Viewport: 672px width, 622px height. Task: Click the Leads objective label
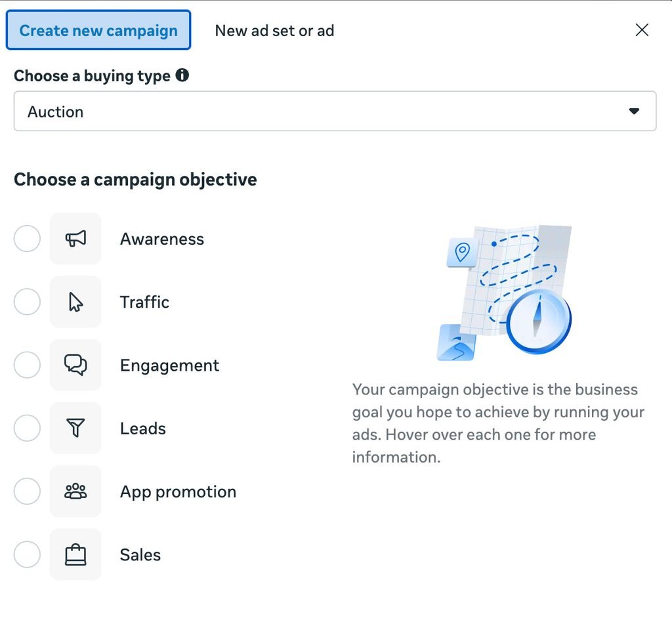(x=142, y=428)
